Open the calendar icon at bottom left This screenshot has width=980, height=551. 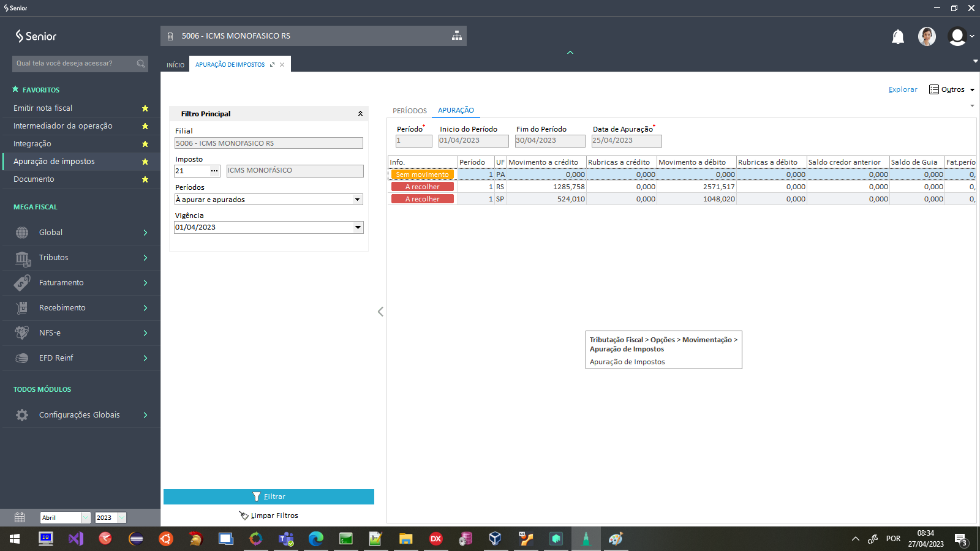pyautogui.click(x=20, y=517)
